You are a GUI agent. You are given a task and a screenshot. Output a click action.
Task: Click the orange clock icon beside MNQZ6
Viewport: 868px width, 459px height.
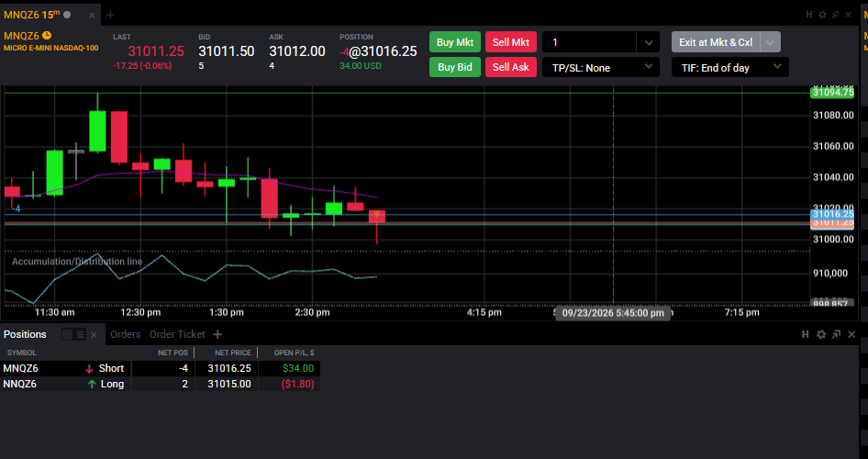47,36
